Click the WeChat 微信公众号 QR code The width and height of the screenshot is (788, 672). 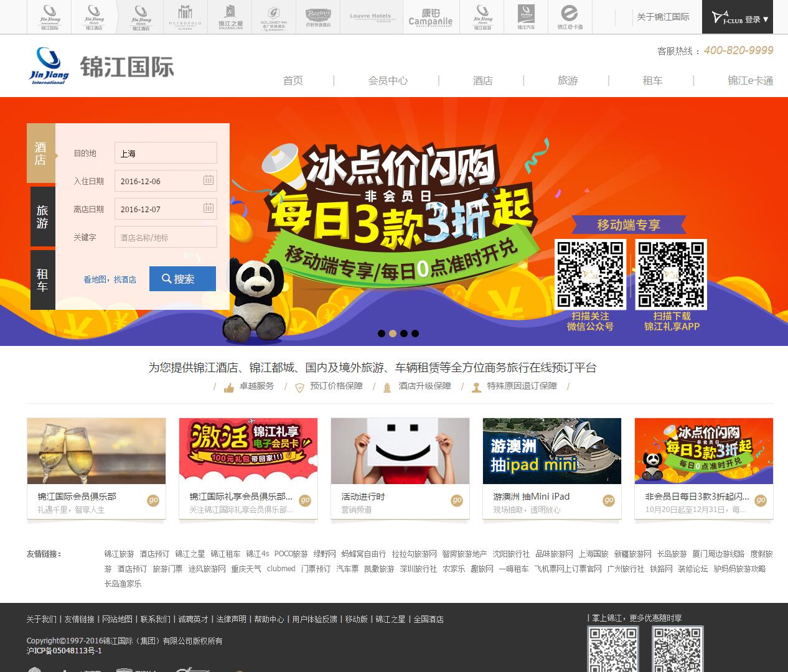click(x=590, y=274)
